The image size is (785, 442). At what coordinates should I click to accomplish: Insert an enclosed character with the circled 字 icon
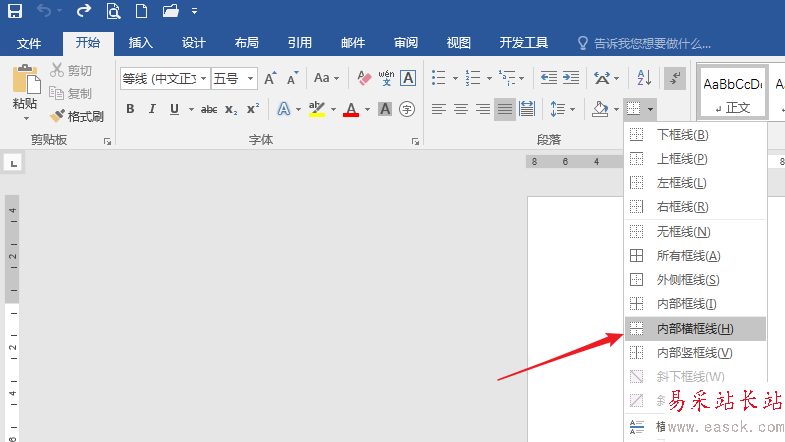tap(407, 109)
